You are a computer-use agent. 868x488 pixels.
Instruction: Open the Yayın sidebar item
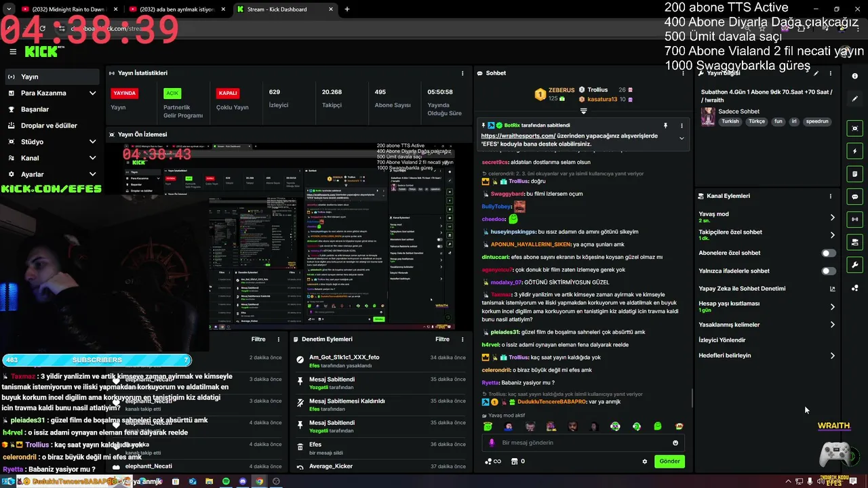(52, 77)
